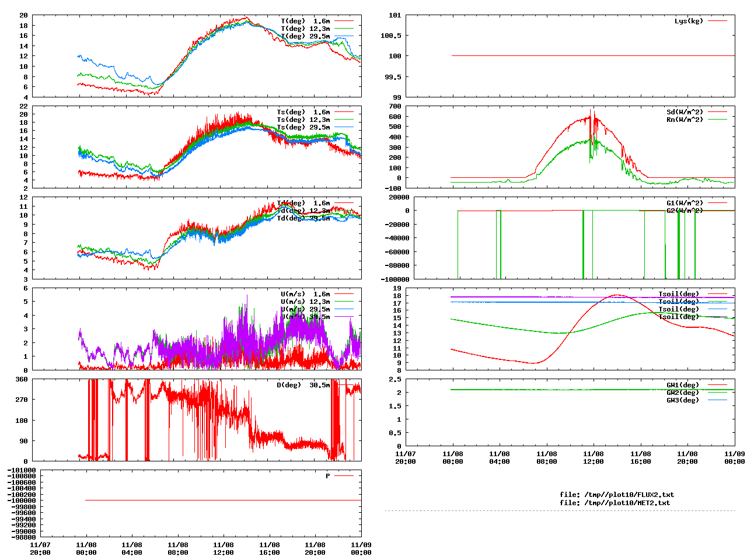Select y-axis value '700' on Sd/Rn plot
The width and height of the screenshot is (747, 560).
(395, 106)
